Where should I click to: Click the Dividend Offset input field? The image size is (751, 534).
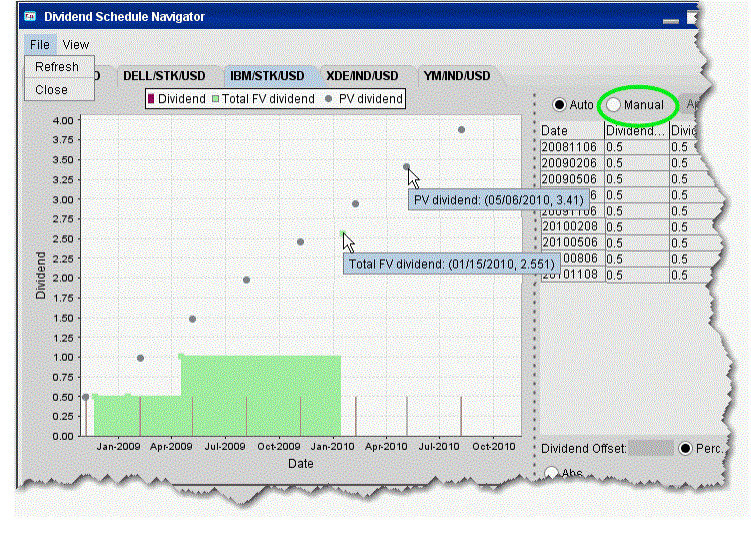tap(650, 448)
